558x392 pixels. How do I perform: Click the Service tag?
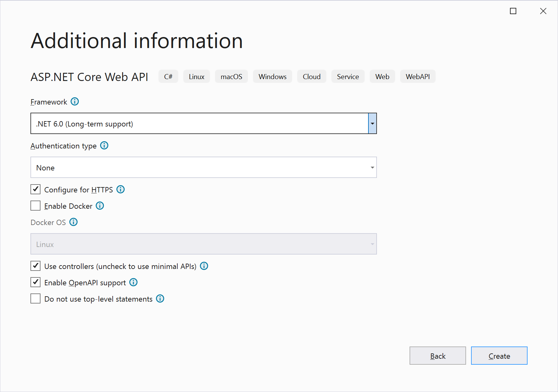(x=348, y=76)
